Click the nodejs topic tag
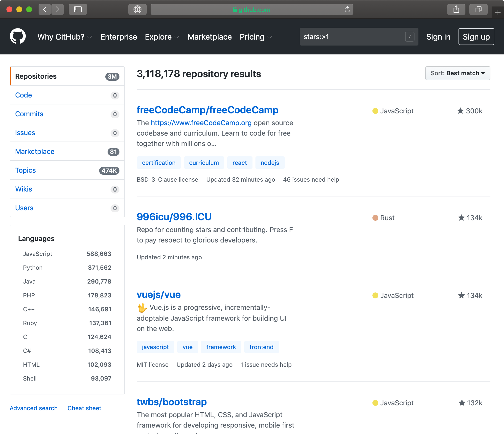504x434 pixels. coord(270,163)
